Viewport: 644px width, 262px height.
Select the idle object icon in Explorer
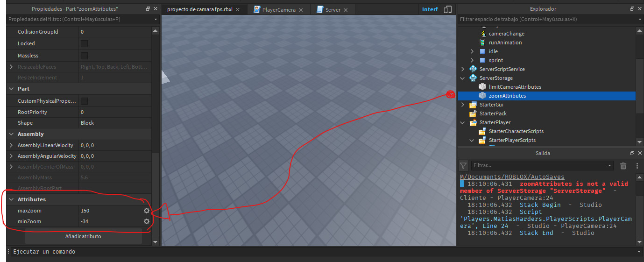[483, 51]
